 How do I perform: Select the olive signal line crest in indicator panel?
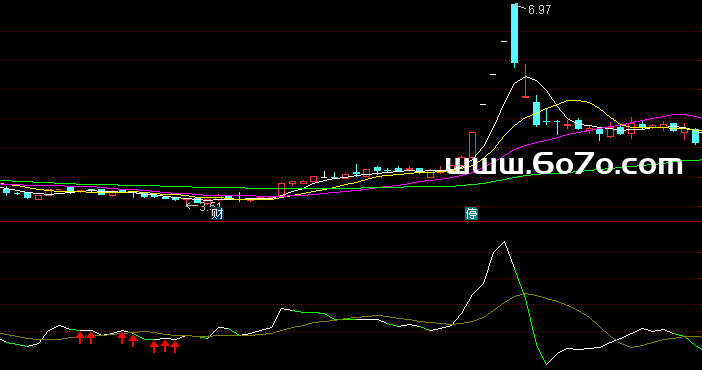click(x=527, y=294)
